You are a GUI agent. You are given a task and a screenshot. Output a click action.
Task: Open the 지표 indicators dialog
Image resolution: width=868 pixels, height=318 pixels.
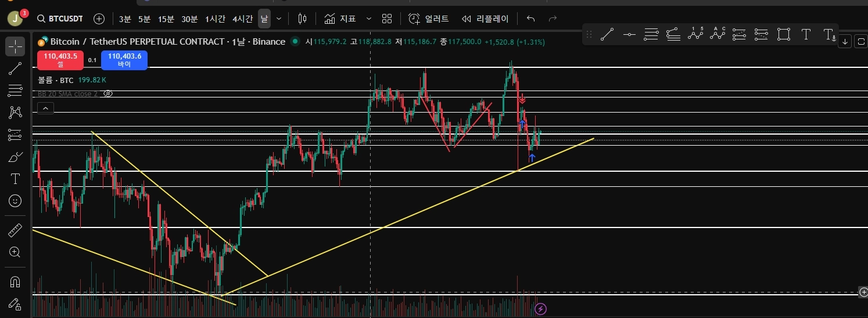[x=340, y=19]
